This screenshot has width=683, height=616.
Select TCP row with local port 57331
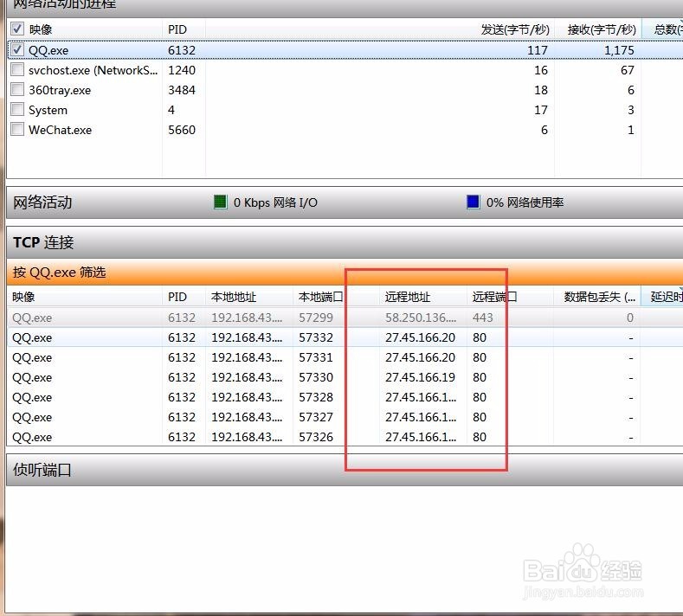[x=345, y=357]
